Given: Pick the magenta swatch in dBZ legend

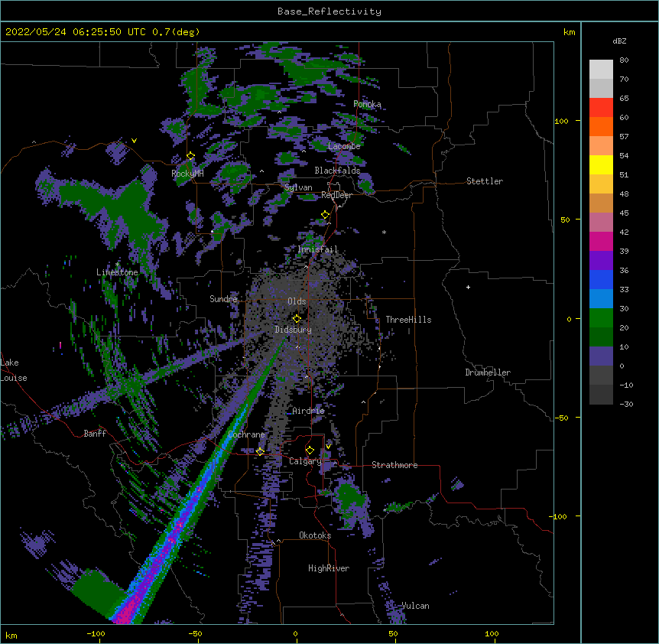Looking at the screenshot, I should click(x=601, y=242).
